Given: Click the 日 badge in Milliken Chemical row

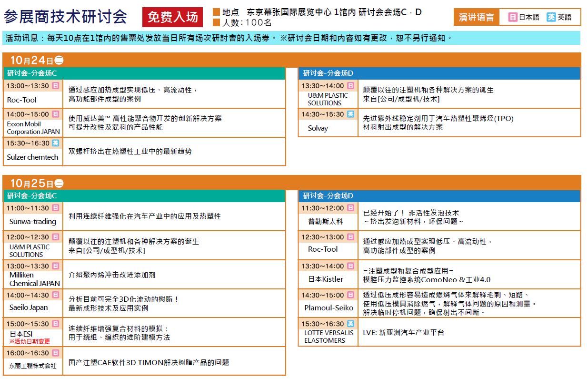Looking at the screenshot, I should 56,266.
